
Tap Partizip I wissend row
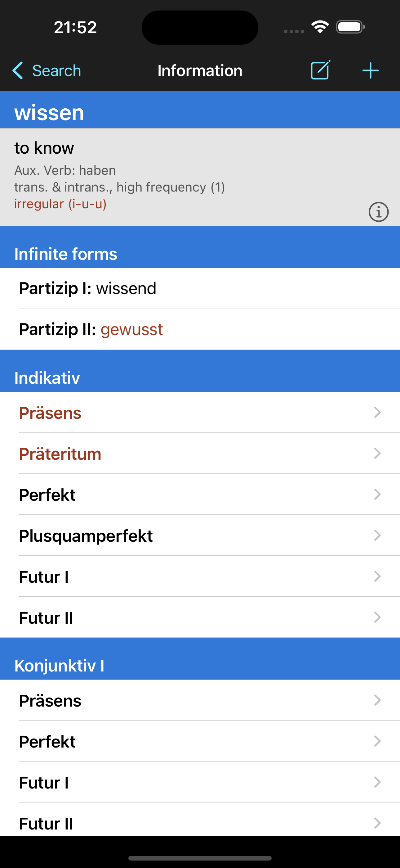200,288
